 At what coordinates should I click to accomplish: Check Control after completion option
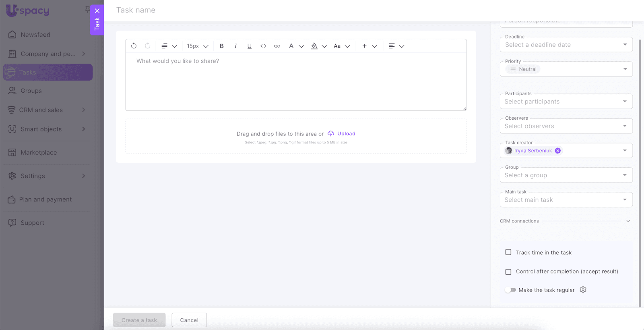508,272
